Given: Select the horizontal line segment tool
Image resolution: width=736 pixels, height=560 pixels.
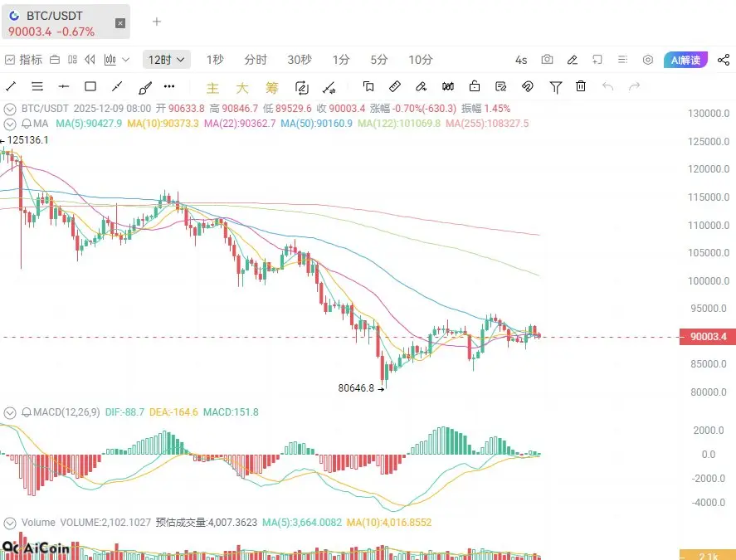Looking at the screenshot, I should pyautogui.click(x=63, y=86).
